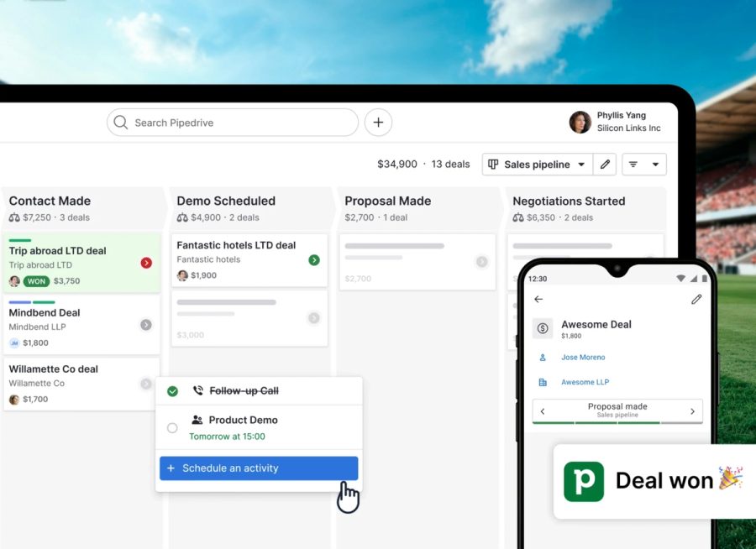Image resolution: width=756 pixels, height=549 pixels.
Task: Go to previous stage on phone
Action: (543, 411)
